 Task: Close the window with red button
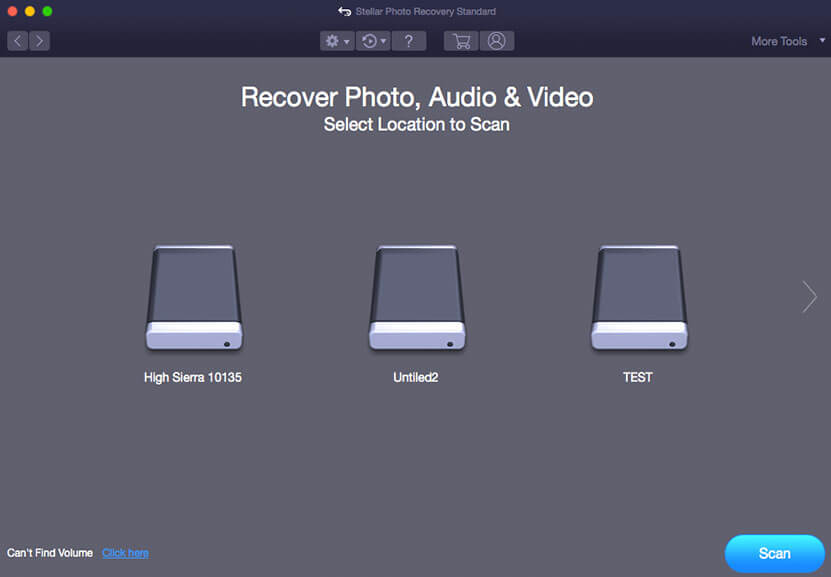(13, 11)
